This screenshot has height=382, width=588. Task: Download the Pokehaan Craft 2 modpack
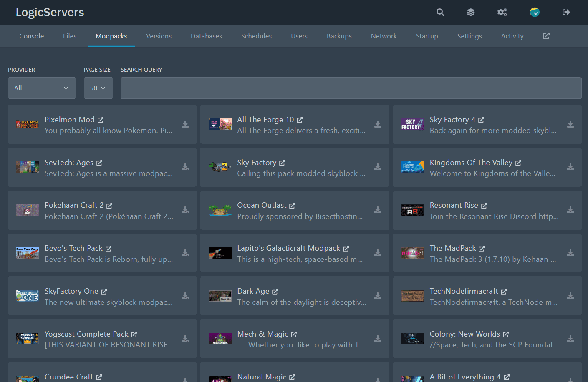pyautogui.click(x=185, y=210)
